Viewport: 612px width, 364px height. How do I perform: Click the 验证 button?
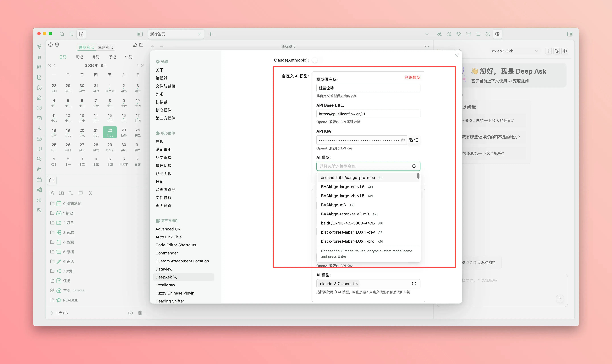pos(413,140)
